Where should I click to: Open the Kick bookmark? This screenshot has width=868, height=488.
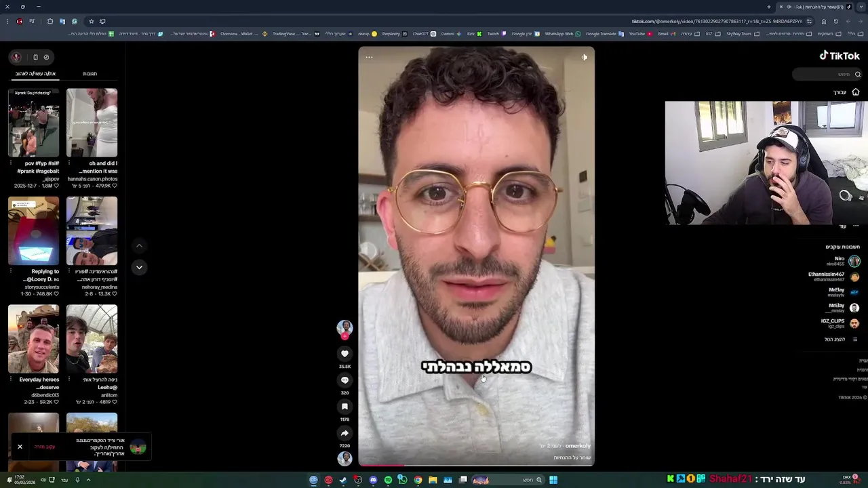pyautogui.click(x=474, y=34)
